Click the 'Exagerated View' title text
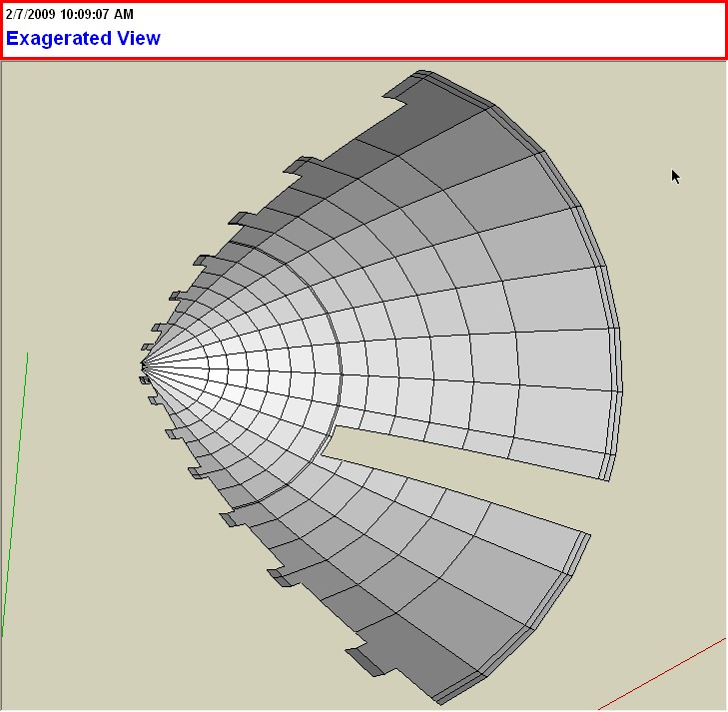 pos(83,39)
